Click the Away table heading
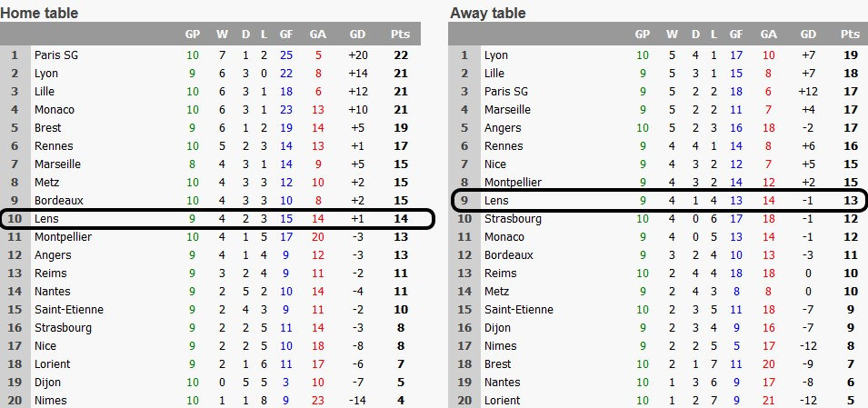 pos(488,13)
